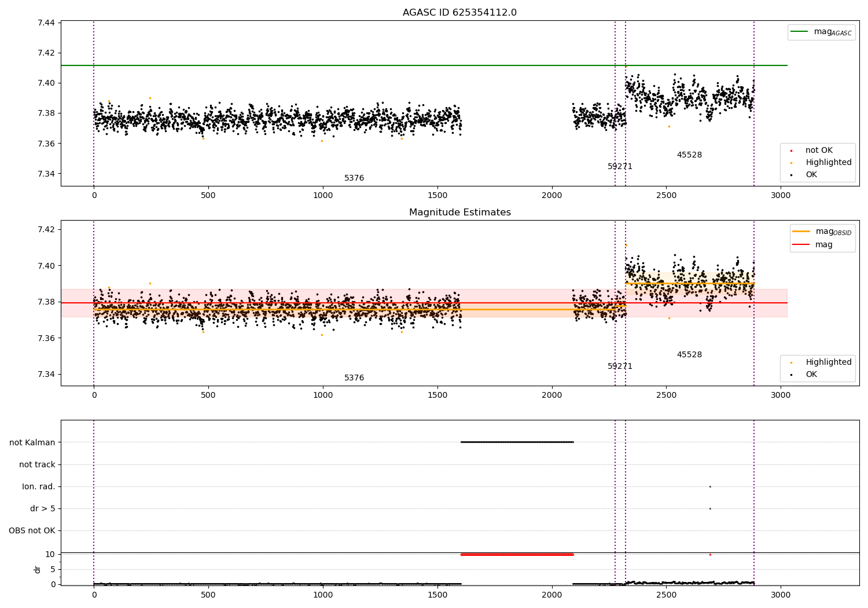868x608 pixels.
Task: Click the green mag AGASC horizontal line in top plot
Action: [424, 65]
